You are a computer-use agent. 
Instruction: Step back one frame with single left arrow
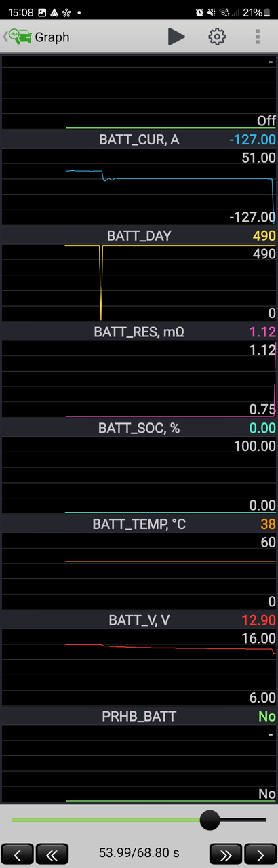click(x=18, y=854)
